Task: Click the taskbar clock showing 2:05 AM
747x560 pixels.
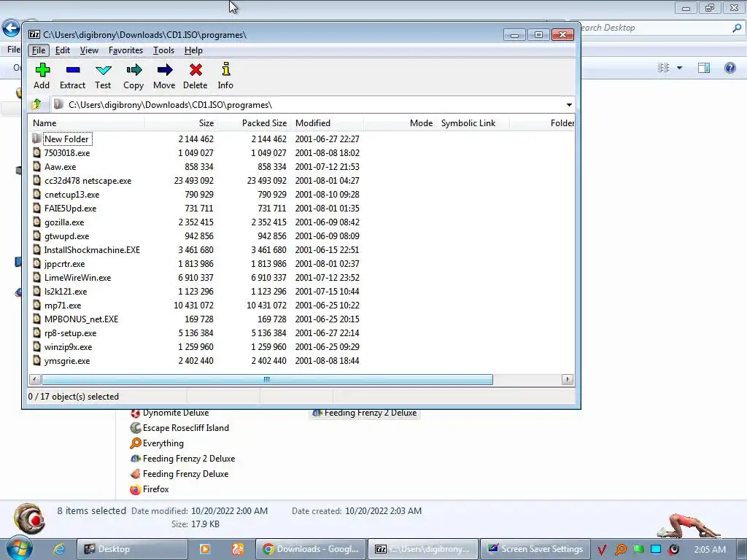Action: (710, 549)
